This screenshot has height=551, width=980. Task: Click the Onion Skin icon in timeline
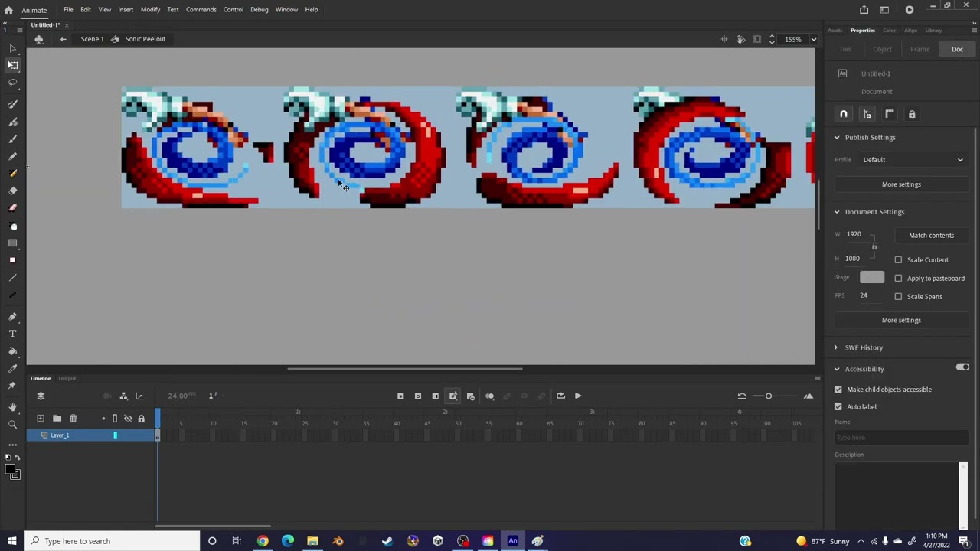pyautogui.click(x=489, y=396)
